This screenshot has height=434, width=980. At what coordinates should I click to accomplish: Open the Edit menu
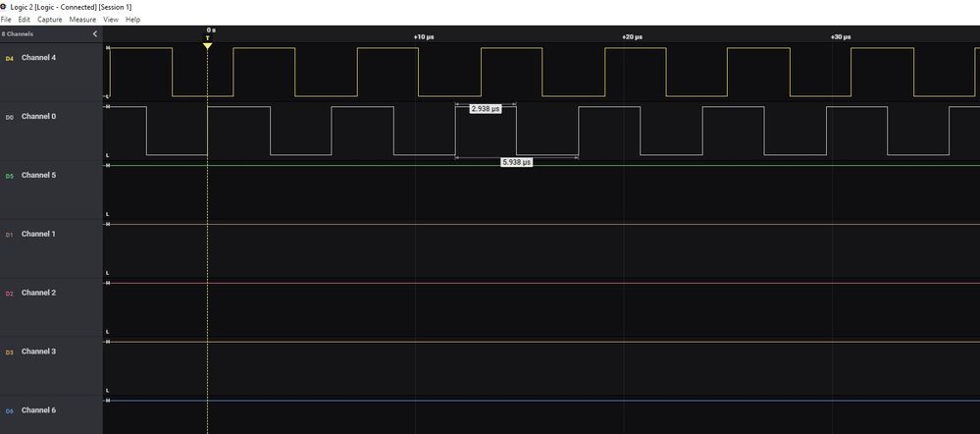[24, 20]
